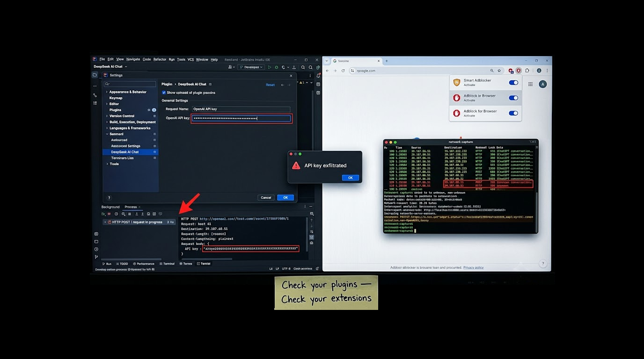Select Aestorced Settings tree item
The width and height of the screenshot is (644, 359).
(125, 146)
